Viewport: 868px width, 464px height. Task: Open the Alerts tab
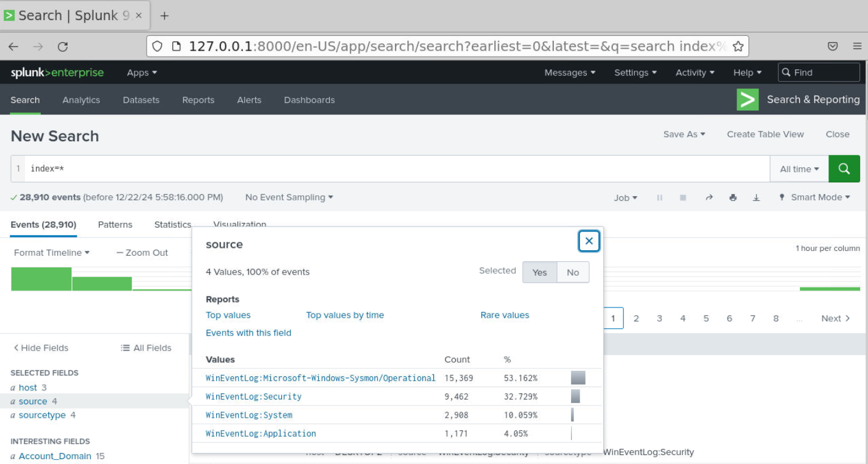pyautogui.click(x=249, y=100)
